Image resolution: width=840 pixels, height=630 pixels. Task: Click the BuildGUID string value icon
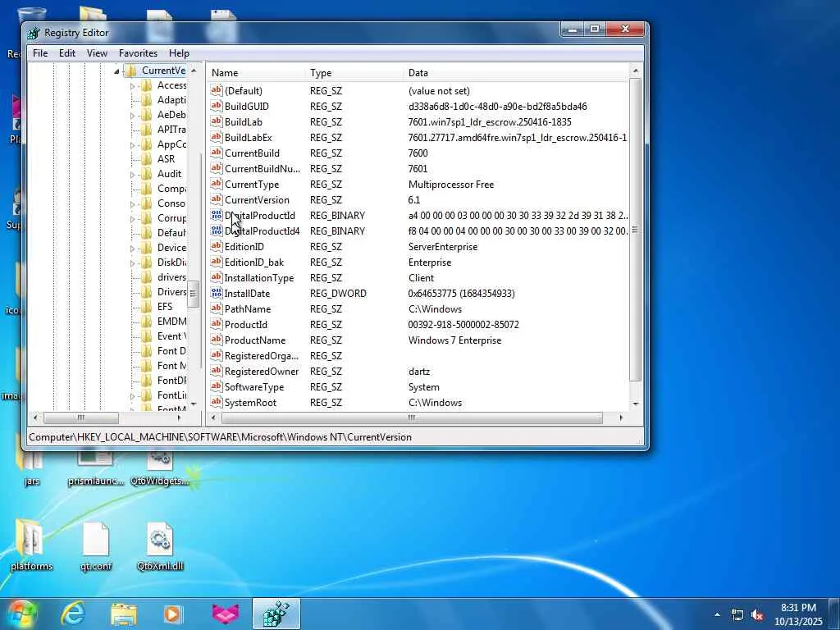pos(216,106)
